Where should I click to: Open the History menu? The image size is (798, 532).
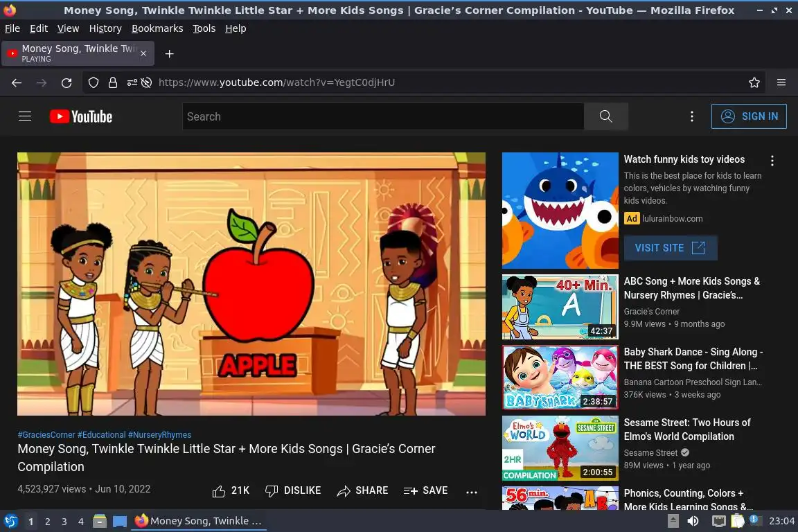[x=105, y=28]
